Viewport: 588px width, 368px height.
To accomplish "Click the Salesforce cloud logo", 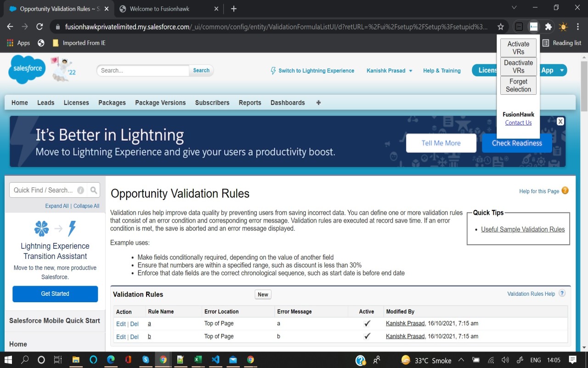I will point(27,69).
